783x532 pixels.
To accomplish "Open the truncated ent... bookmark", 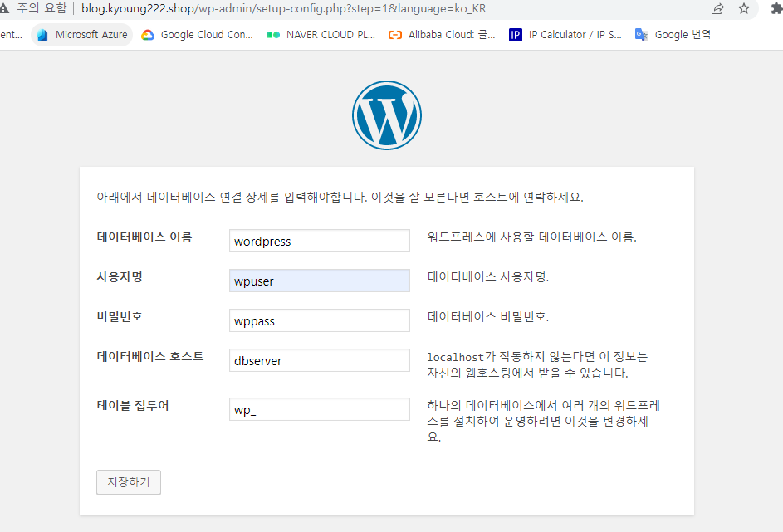I will [x=11, y=34].
